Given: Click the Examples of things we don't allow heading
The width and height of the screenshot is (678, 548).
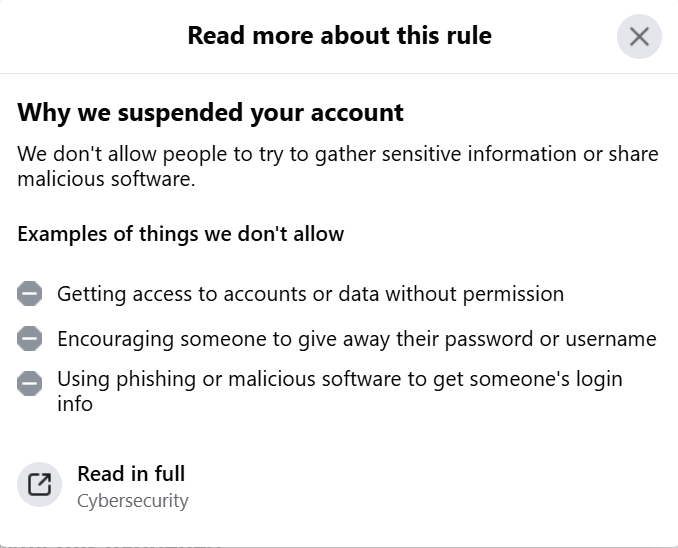Looking at the screenshot, I should click(x=180, y=234).
